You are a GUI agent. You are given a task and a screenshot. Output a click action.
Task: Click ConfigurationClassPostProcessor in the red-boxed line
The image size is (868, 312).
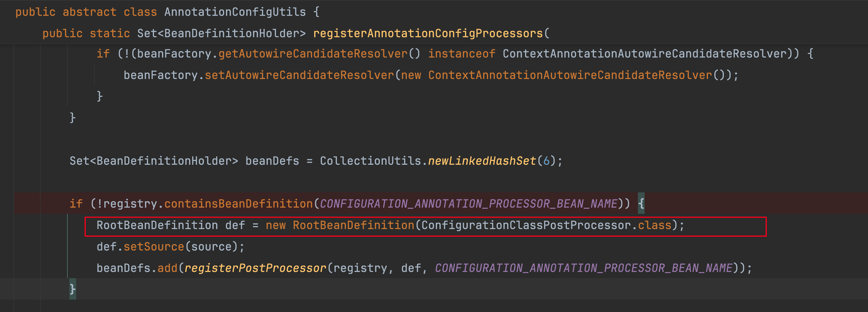[526, 225]
